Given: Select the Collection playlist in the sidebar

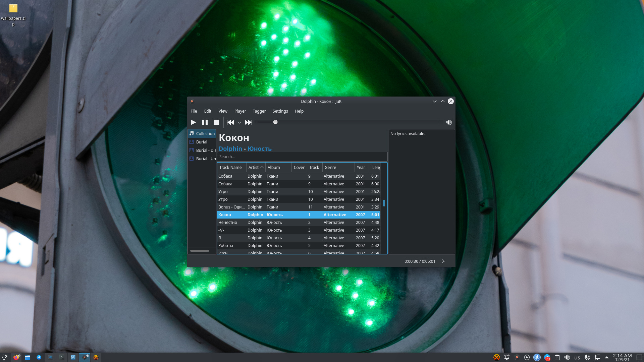Looking at the screenshot, I should 205,133.
